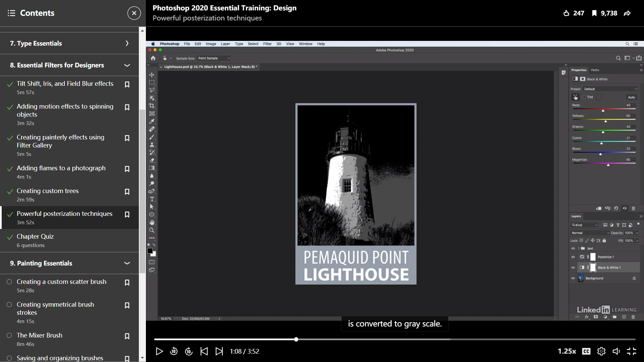The height and width of the screenshot is (362, 644).
Task: Select the Move tool
Action: pos(152,75)
